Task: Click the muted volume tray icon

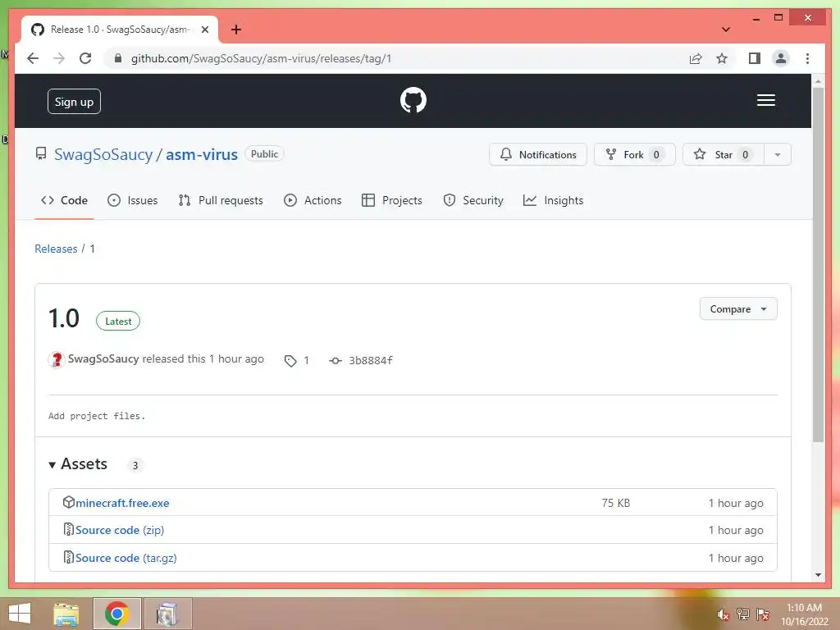Action: (724, 614)
